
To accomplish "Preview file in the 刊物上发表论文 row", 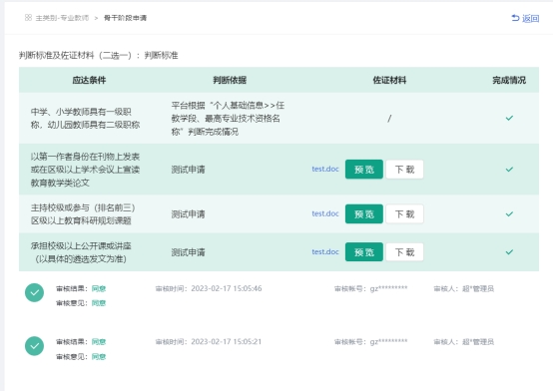I will point(364,170).
